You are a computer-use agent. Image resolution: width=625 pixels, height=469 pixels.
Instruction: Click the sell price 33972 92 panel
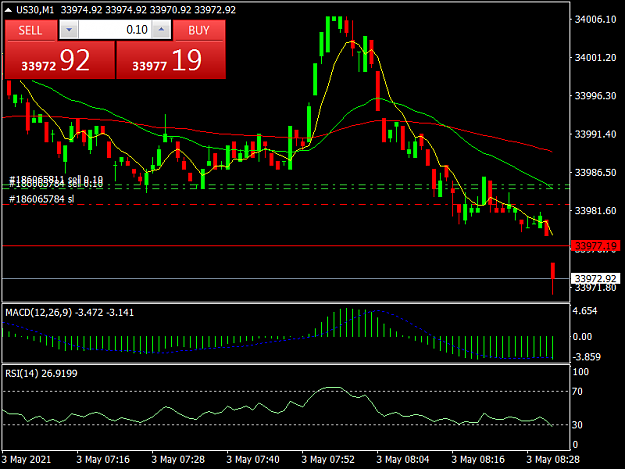60,60
